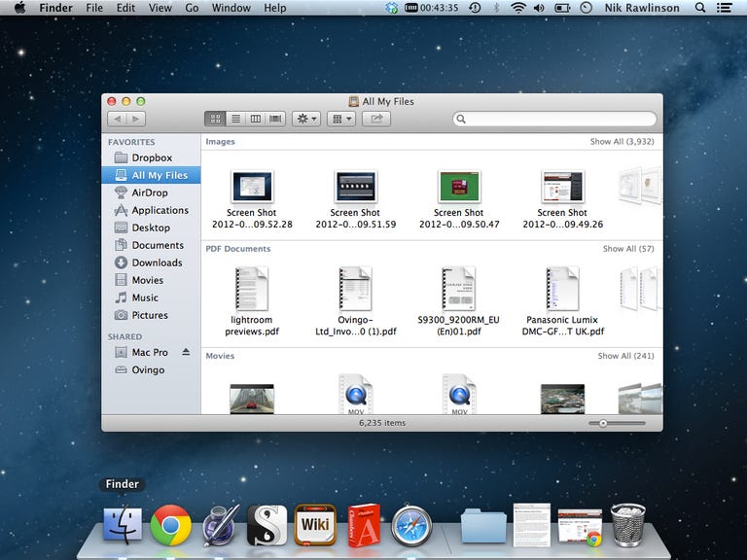This screenshot has height=560, width=747.
Task: Open the item arrangement dropdown
Action: point(340,119)
